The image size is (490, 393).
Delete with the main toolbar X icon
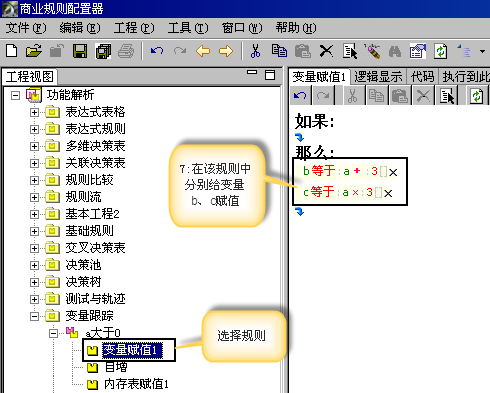tap(326, 51)
